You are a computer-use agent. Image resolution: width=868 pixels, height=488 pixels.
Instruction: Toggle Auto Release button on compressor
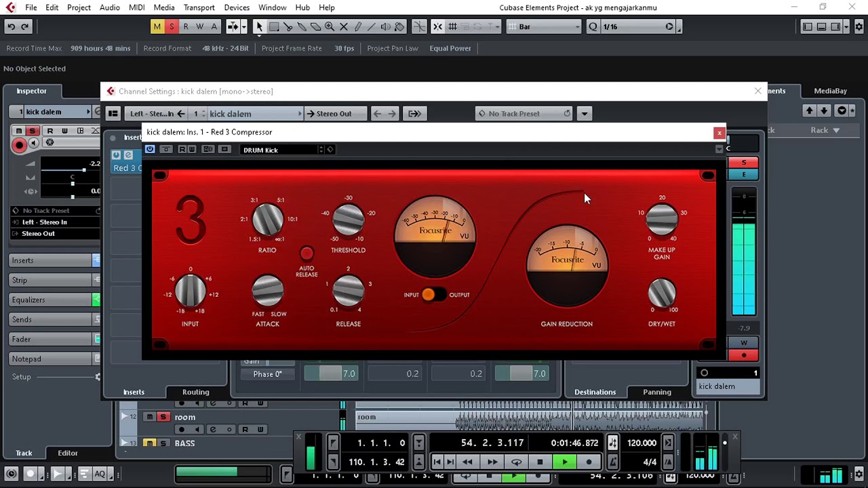click(307, 253)
